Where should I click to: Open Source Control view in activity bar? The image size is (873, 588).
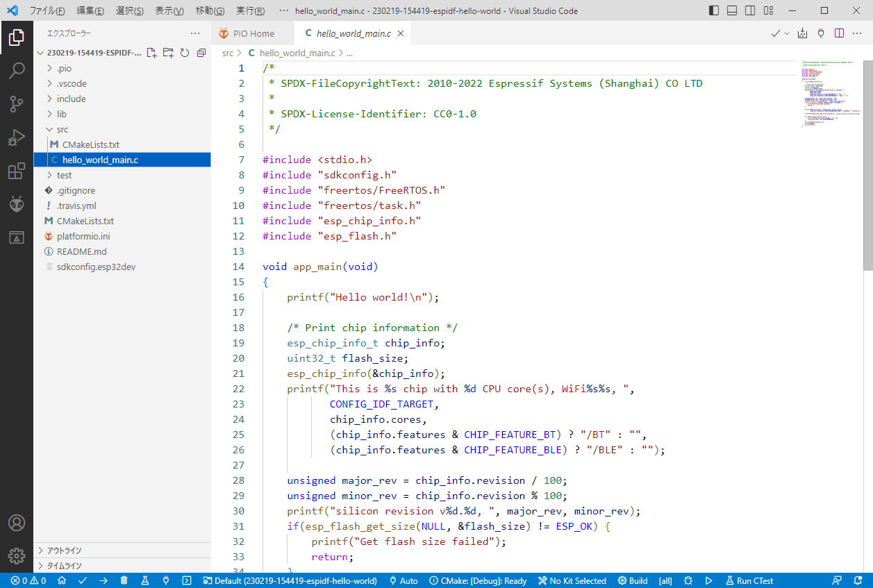pyautogui.click(x=17, y=104)
